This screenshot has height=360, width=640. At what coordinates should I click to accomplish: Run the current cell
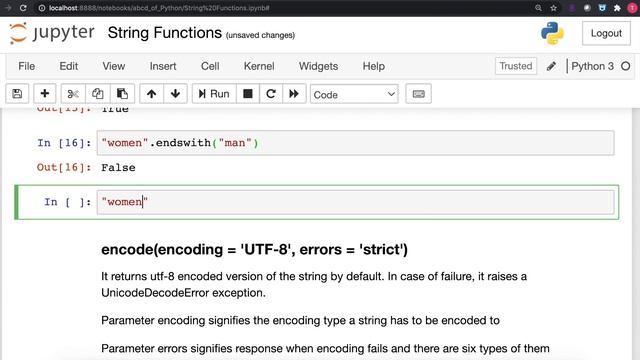(x=214, y=94)
